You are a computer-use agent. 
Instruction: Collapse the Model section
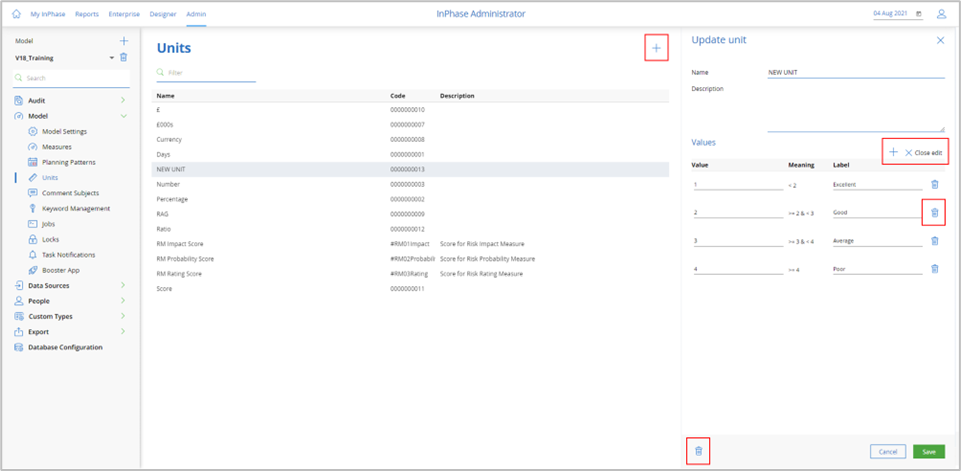point(123,116)
